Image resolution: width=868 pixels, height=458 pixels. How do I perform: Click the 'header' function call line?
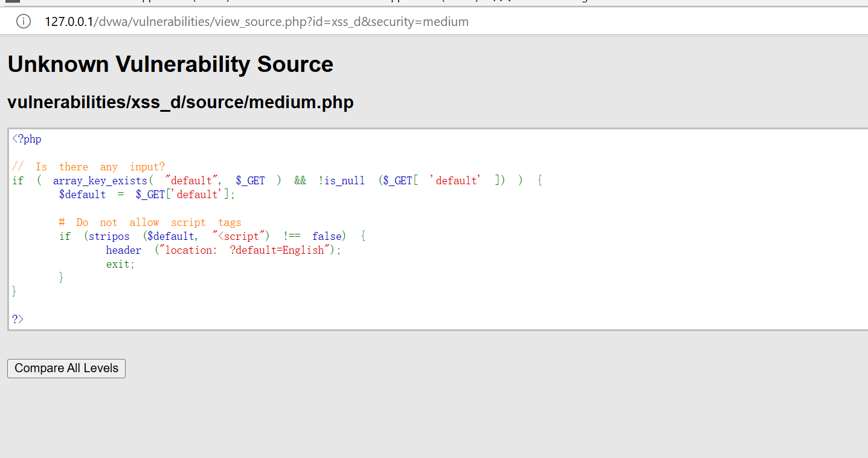[223, 250]
